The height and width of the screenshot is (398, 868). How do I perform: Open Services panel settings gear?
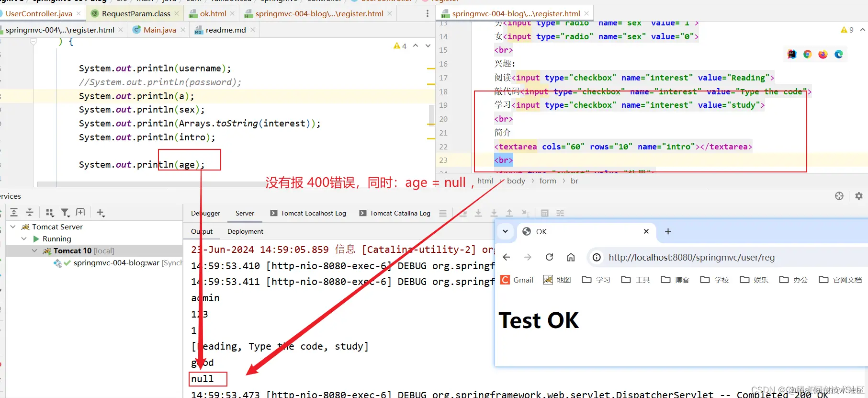coord(859,196)
